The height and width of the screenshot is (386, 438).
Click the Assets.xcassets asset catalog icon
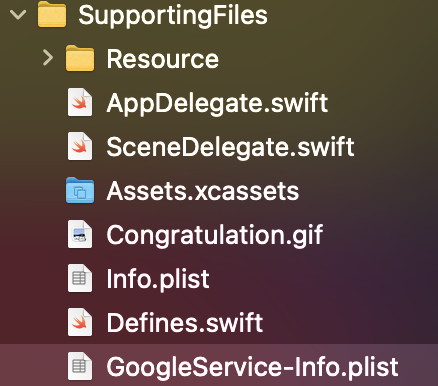click(80, 190)
